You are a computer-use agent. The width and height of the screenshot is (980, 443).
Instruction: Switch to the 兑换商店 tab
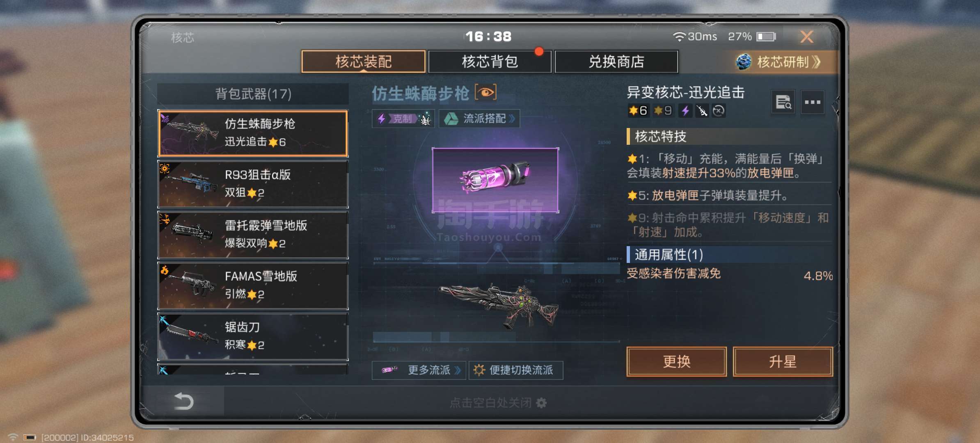point(616,62)
